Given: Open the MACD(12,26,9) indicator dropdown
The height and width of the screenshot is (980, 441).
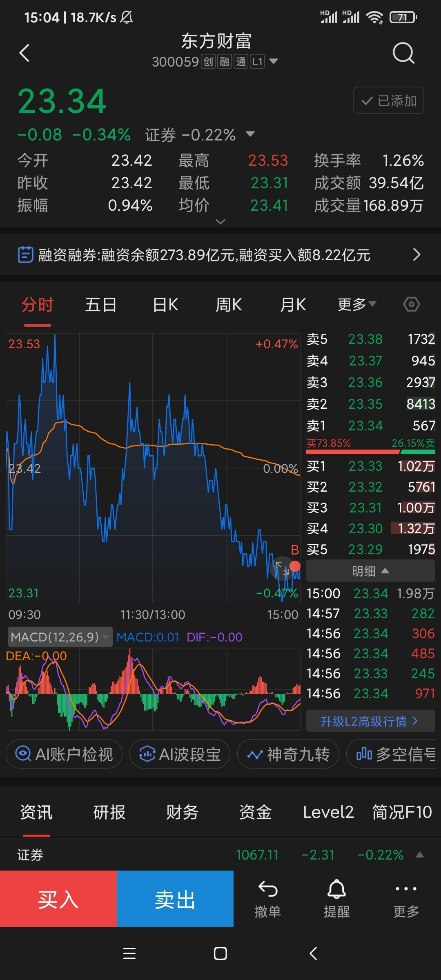Looking at the screenshot, I should pyautogui.click(x=60, y=637).
